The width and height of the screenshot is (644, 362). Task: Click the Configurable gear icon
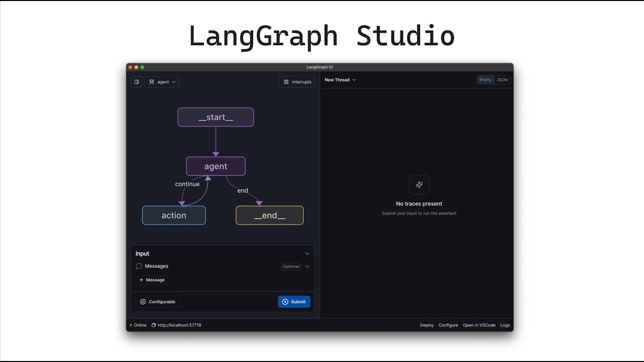pyautogui.click(x=143, y=302)
